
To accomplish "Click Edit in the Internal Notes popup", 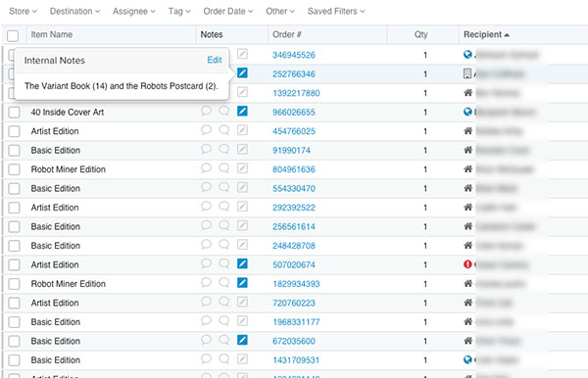I will tap(215, 60).
